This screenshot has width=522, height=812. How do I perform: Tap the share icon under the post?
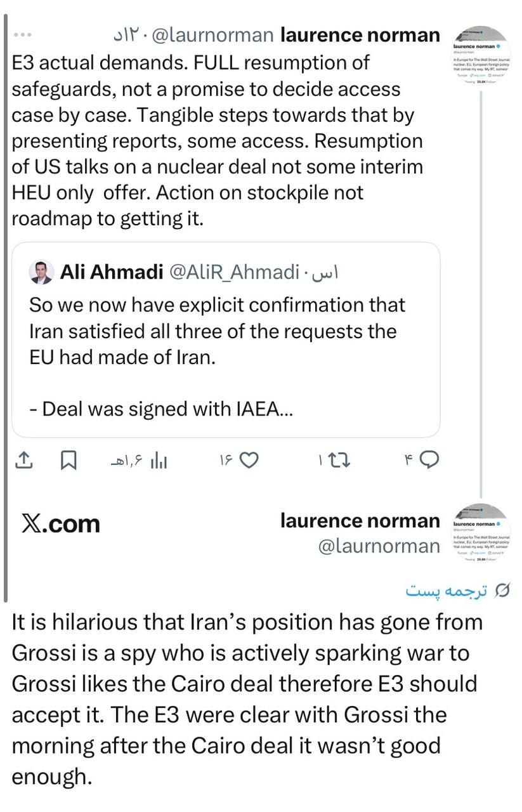(23, 461)
